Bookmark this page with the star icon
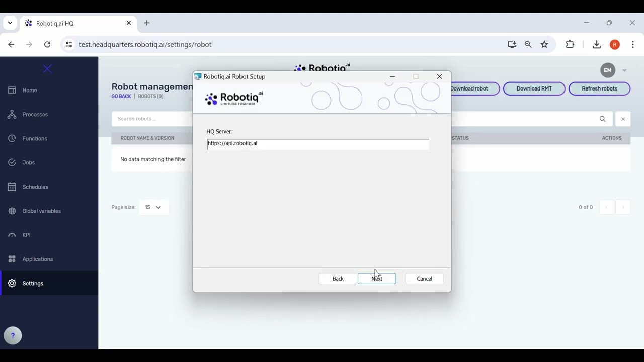The width and height of the screenshot is (644, 362). coord(544,45)
